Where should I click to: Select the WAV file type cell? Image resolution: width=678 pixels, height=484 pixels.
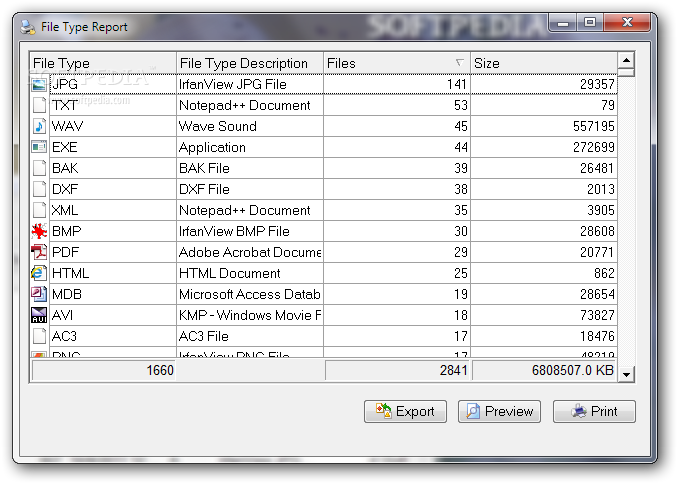click(113, 126)
